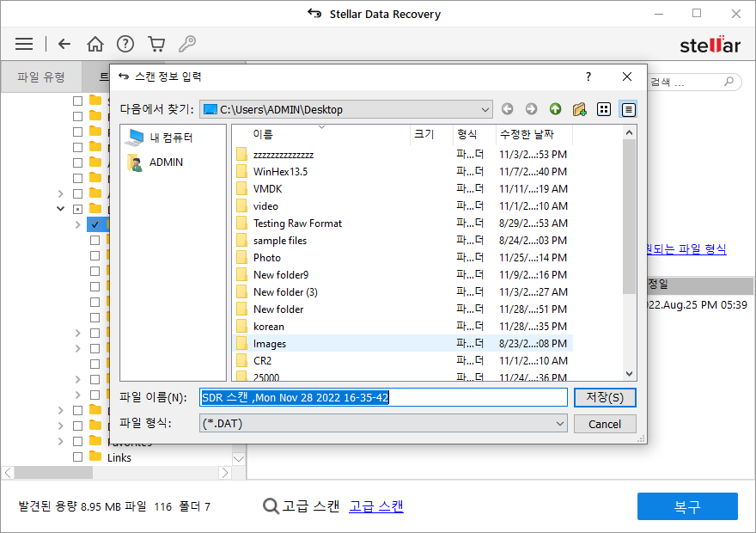Switch the dialog to detail view
The image size is (756, 533).
pyautogui.click(x=628, y=109)
